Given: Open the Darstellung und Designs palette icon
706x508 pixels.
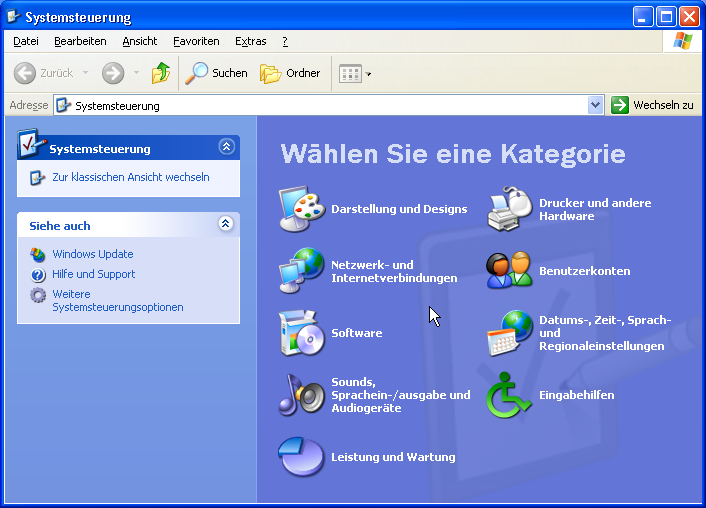Looking at the screenshot, I should pyautogui.click(x=302, y=209).
